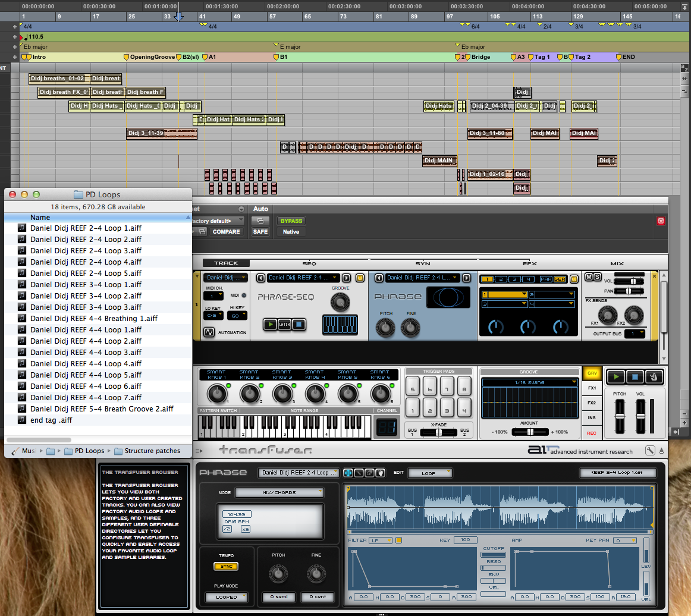The height and width of the screenshot is (616, 691).
Task: Click the Latch button in Phrase-Seq
Action: [x=285, y=324]
